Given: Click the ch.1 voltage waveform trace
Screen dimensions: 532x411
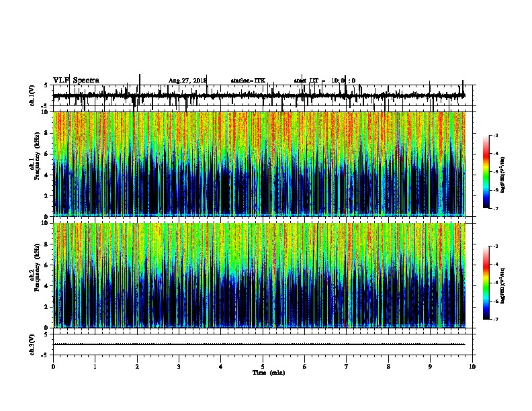Looking at the screenshot, I should click(x=259, y=95).
